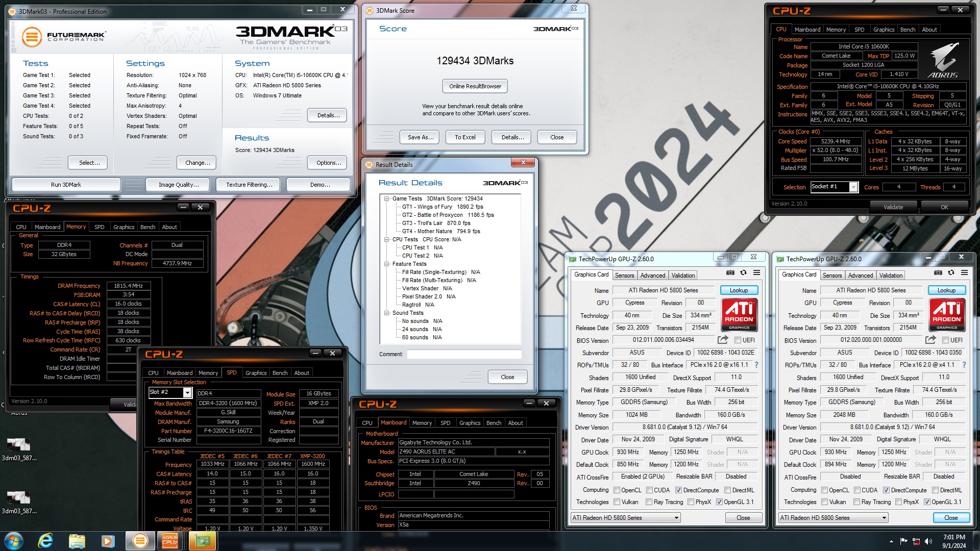Select lower 3dm03_587 desktop file icon
980x551 pixels.
click(19, 502)
